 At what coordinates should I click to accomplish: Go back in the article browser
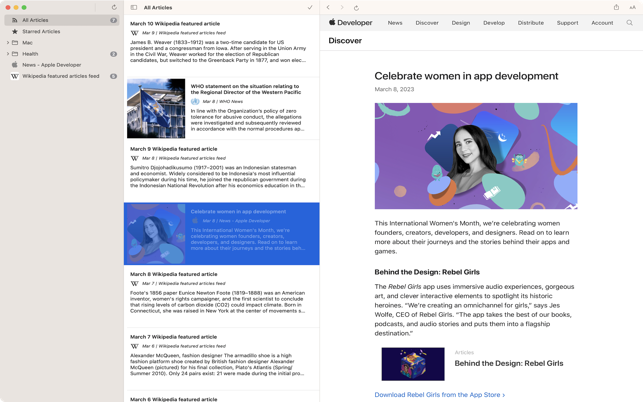coord(328,7)
